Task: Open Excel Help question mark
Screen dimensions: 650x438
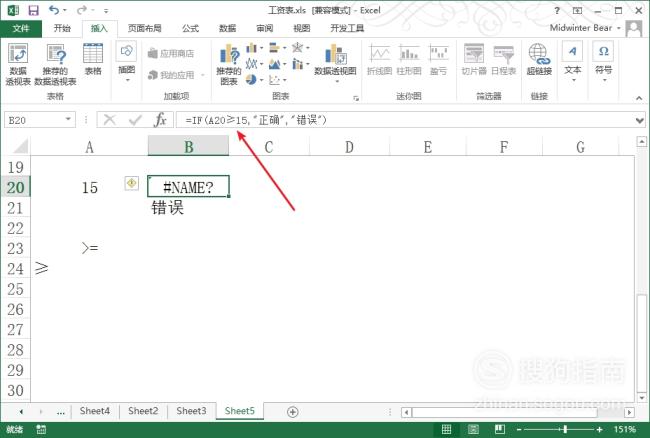Action: coord(557,10)
